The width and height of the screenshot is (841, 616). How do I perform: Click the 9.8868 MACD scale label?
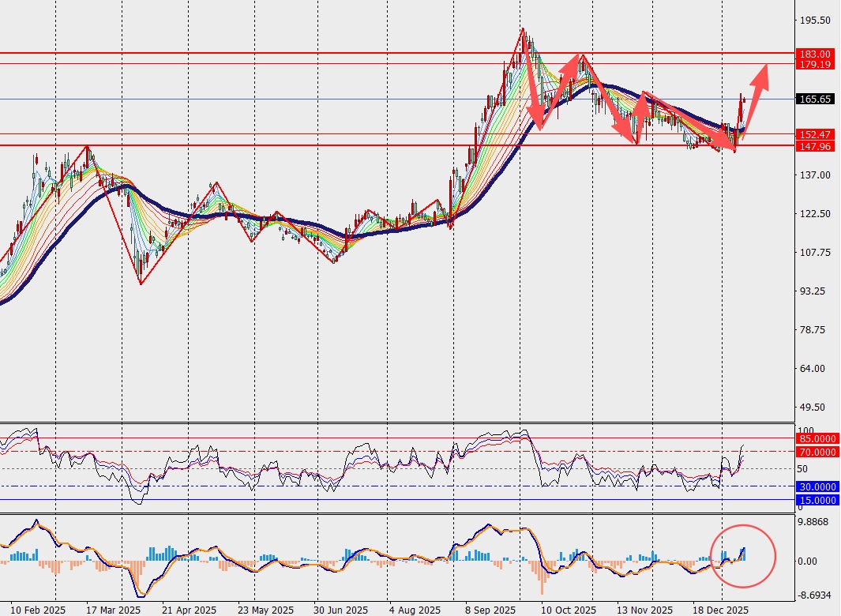[x=814, y=522]
